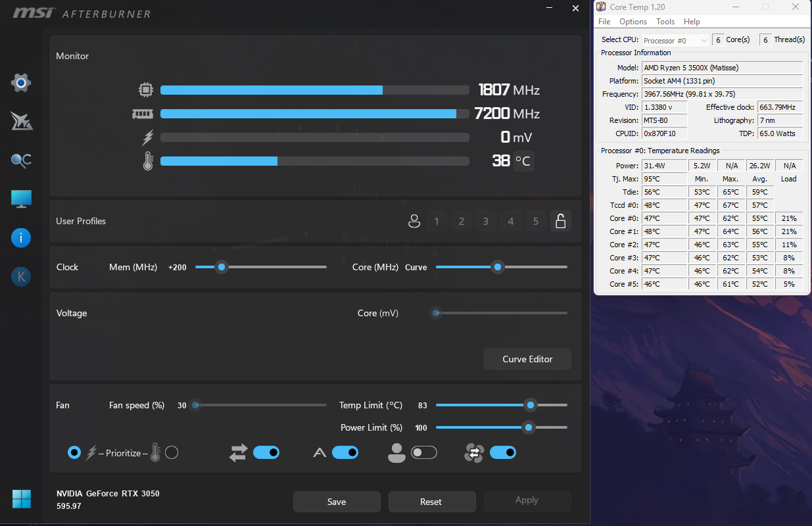Click the Prioritize lightning bolt icon

pyautogui.click(x=91, y=452)
